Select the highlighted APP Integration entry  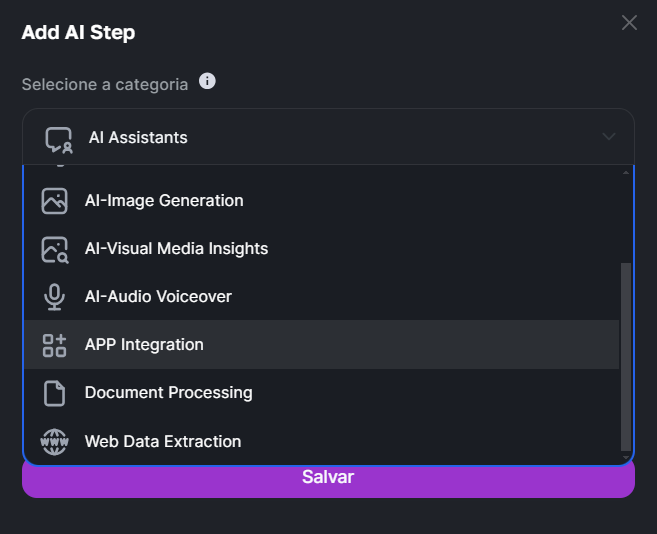(x=322, y=345)
